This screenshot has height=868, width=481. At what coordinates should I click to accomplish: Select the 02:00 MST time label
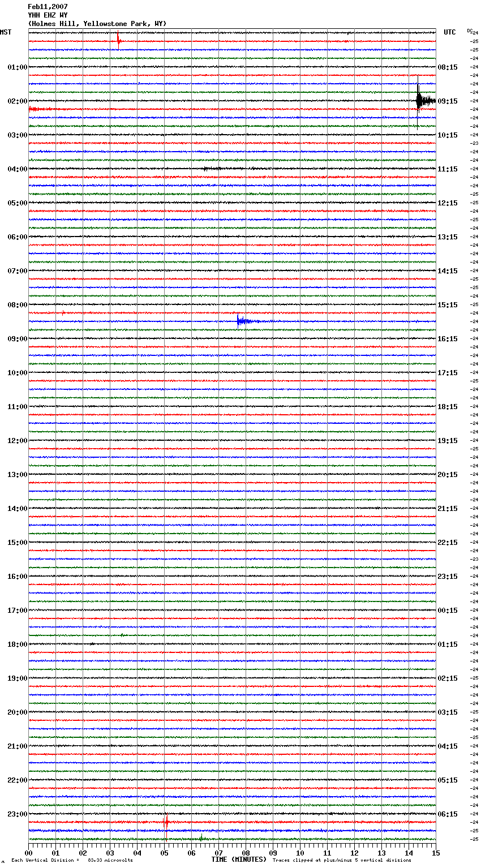pos(17,101)
